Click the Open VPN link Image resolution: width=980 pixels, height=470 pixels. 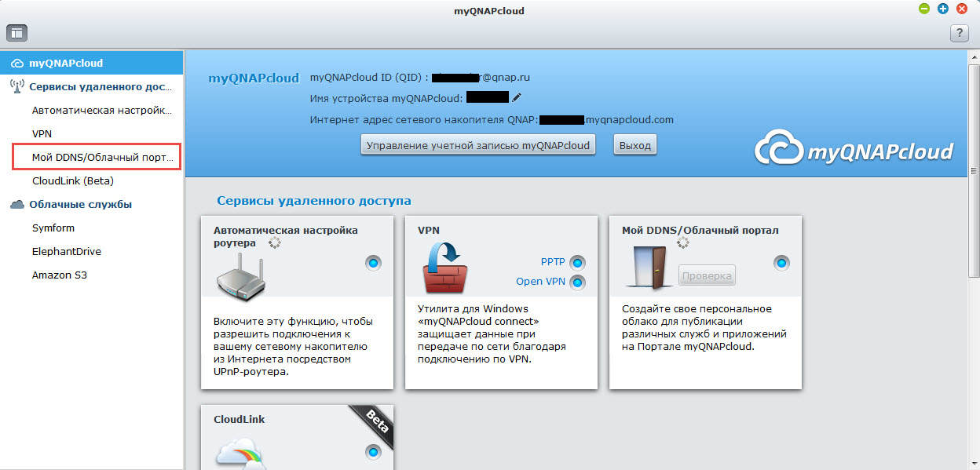pos(540,282)
